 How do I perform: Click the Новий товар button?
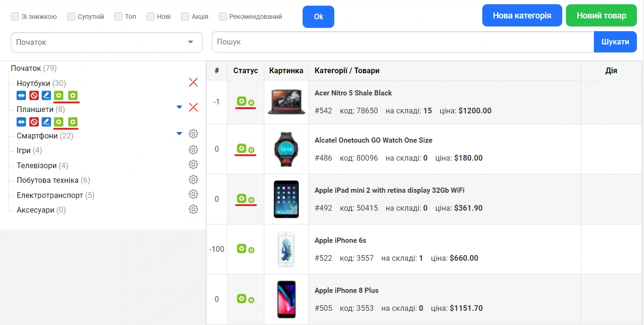(601, 16)
